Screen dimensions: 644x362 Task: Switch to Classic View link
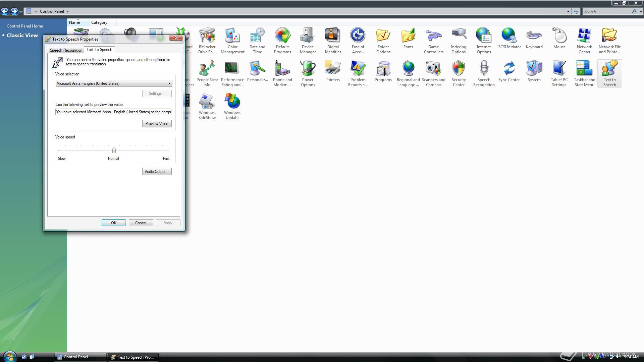tap(22, 36)
